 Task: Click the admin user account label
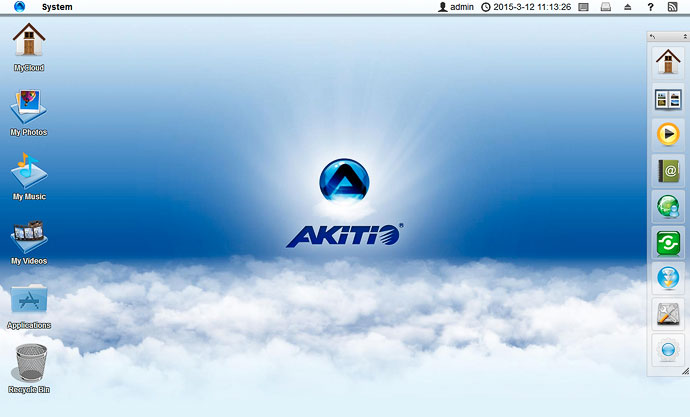455,7
